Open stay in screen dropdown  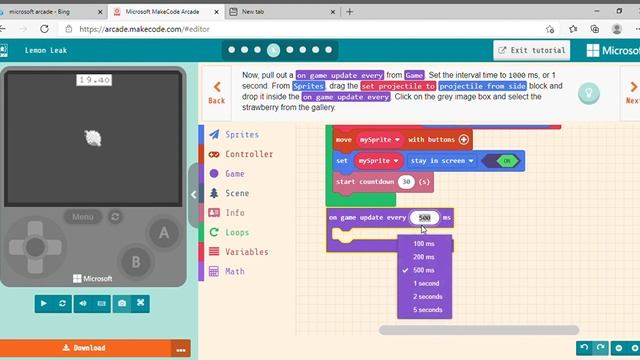coord(442,161)
